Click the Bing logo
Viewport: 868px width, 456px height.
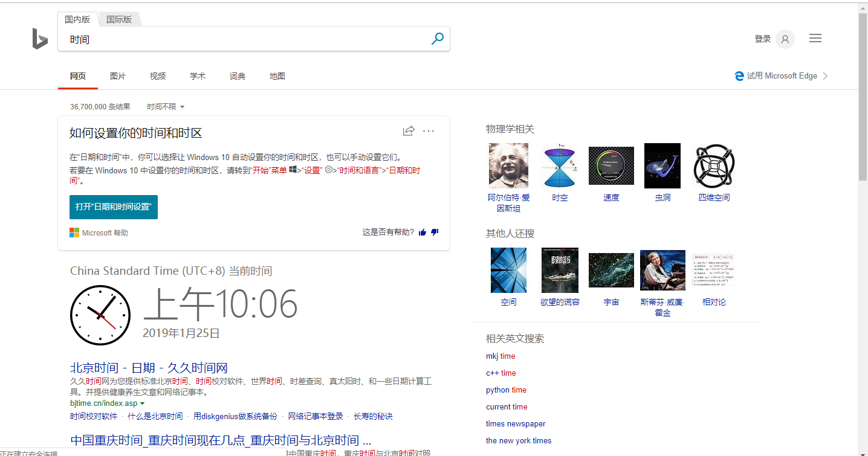pyautogui.click(x=39, y=38)
